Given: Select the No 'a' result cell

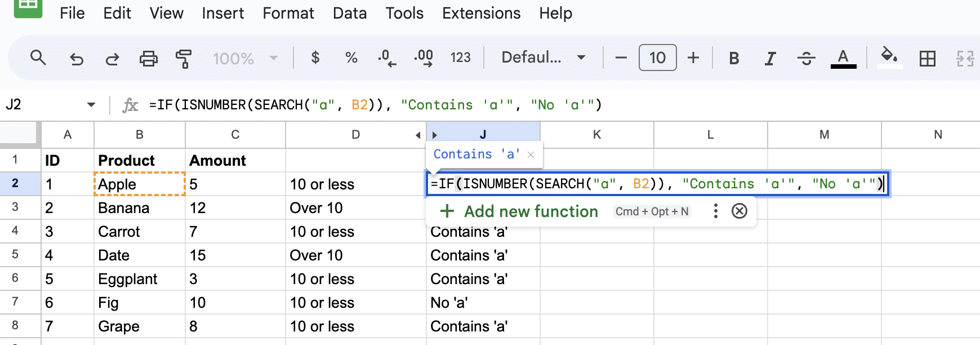Looking at the screenshot, I should (x=483, y=303).
